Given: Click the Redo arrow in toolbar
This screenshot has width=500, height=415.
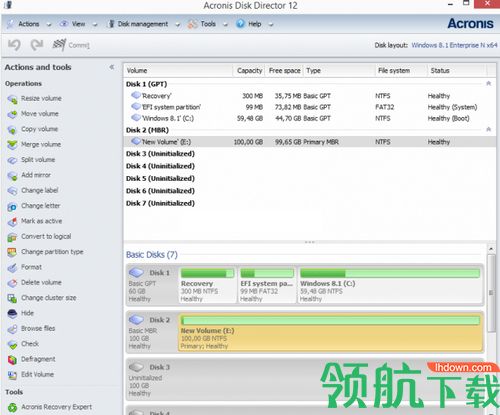Looking at the screenshot, I should [37, 45].
